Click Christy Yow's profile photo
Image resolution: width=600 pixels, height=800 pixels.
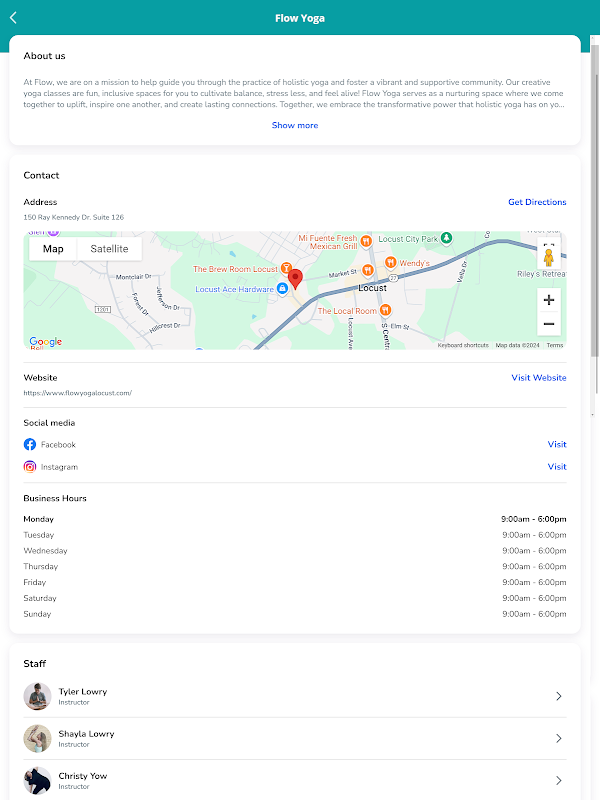click(38, 780)
